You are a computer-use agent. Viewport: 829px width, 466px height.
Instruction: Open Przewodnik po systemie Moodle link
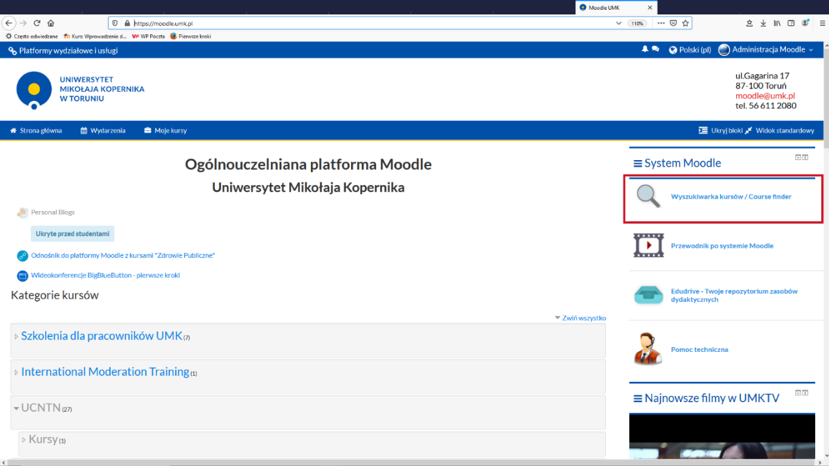(722, 246)
